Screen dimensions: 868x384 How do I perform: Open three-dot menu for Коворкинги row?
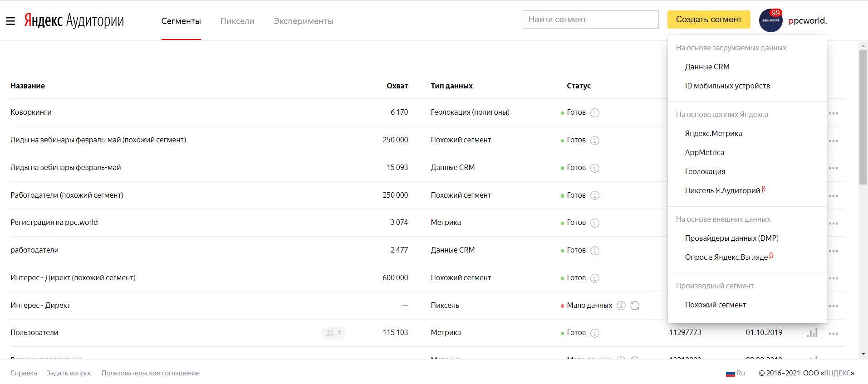834,113
